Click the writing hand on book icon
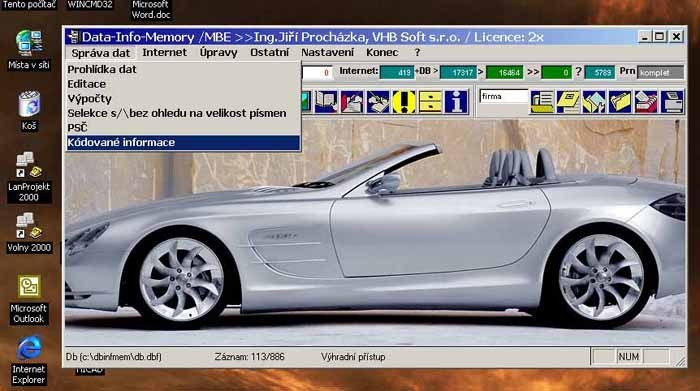The width and height of the screenshot is (700, 391). [378, 102]
